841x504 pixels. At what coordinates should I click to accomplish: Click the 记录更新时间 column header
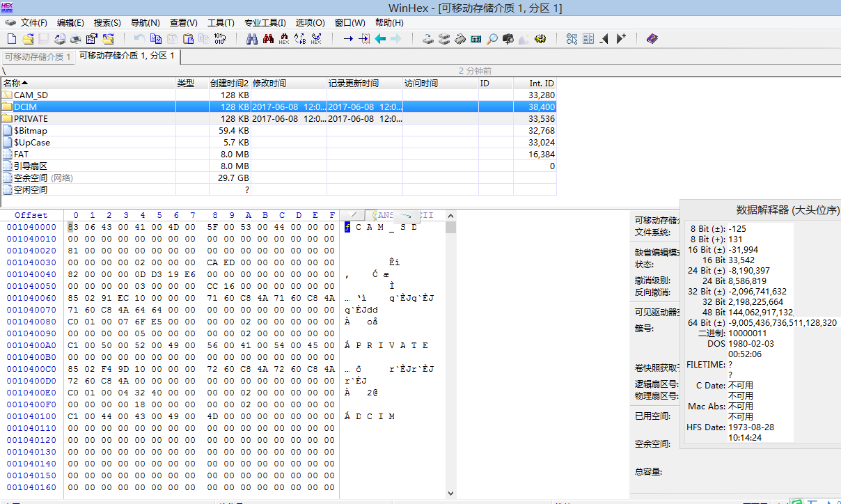point(365,84)
